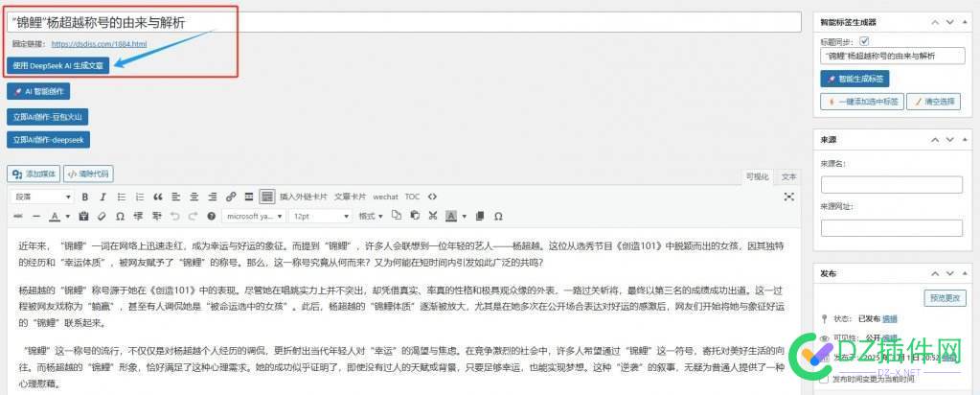Image resolution: width=980 pixels, height=395 pixels.
Task: Toggle the toolbar kitchen sink icon
Action: pyautogui.click(x=267, y=197)
